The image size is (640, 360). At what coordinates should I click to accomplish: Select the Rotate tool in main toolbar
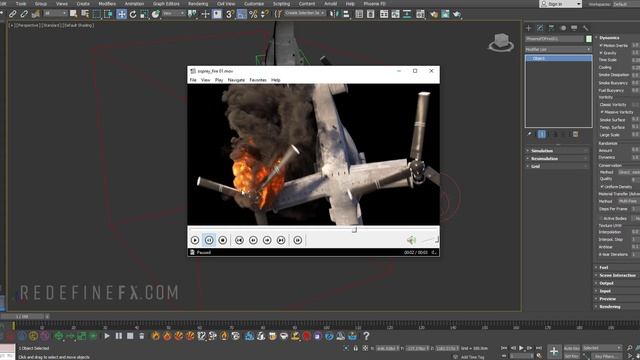pyautogui.click(x=133, y=14)
